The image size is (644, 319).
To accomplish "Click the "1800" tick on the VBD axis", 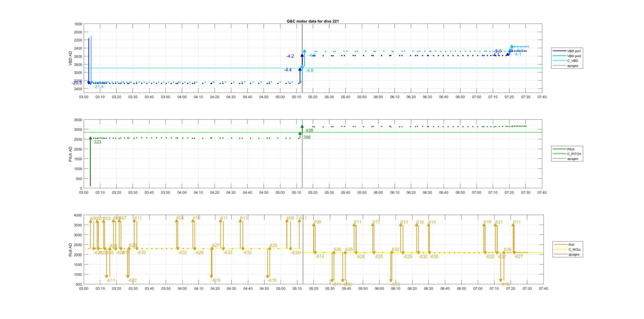I will (78, 24).
